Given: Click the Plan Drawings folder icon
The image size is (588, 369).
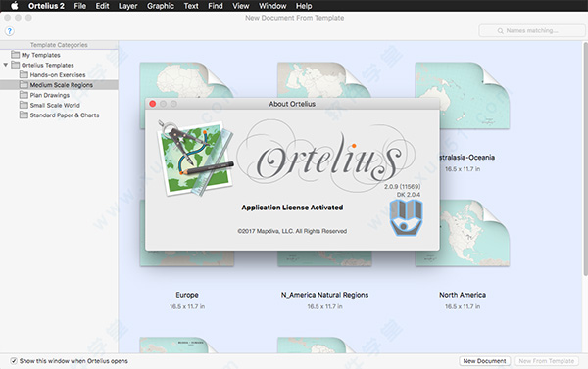Looking at the screenshot, I should 24,95.
